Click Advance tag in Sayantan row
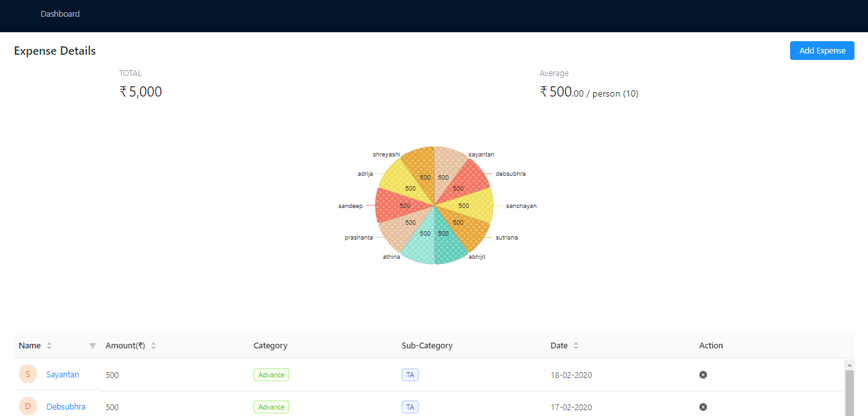868x416 pixels. coord(271,375)
